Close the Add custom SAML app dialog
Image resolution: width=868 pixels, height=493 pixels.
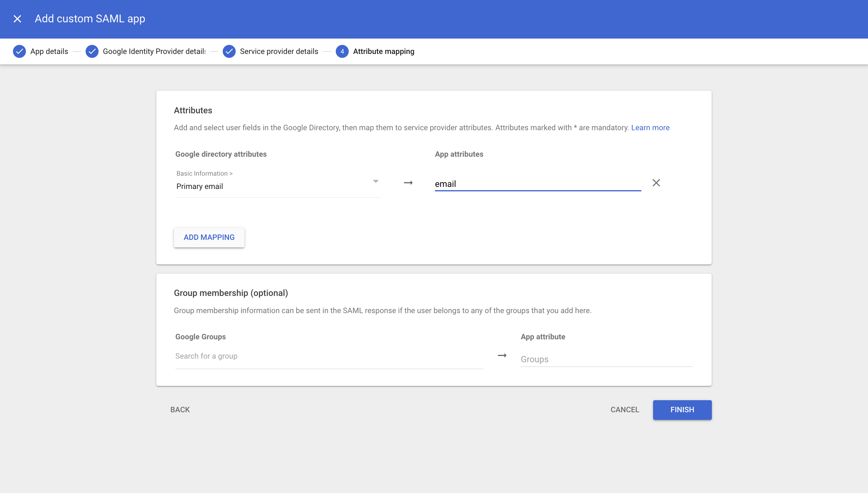17,19
